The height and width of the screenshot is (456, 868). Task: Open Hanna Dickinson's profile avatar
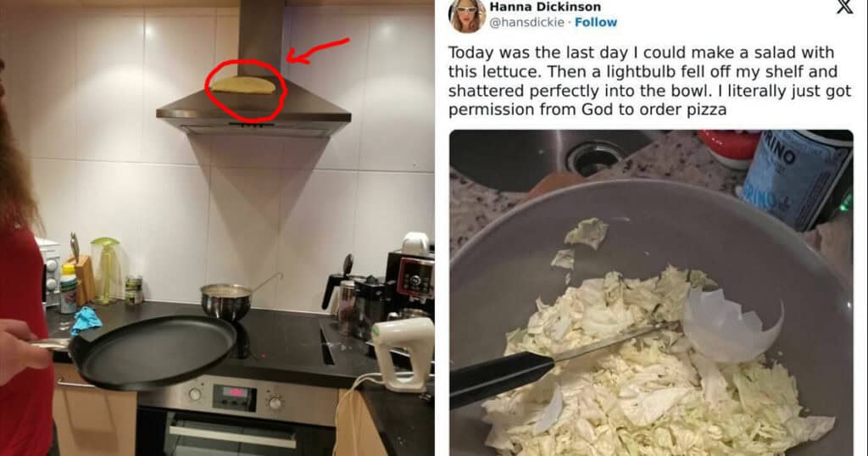(467, 15)
